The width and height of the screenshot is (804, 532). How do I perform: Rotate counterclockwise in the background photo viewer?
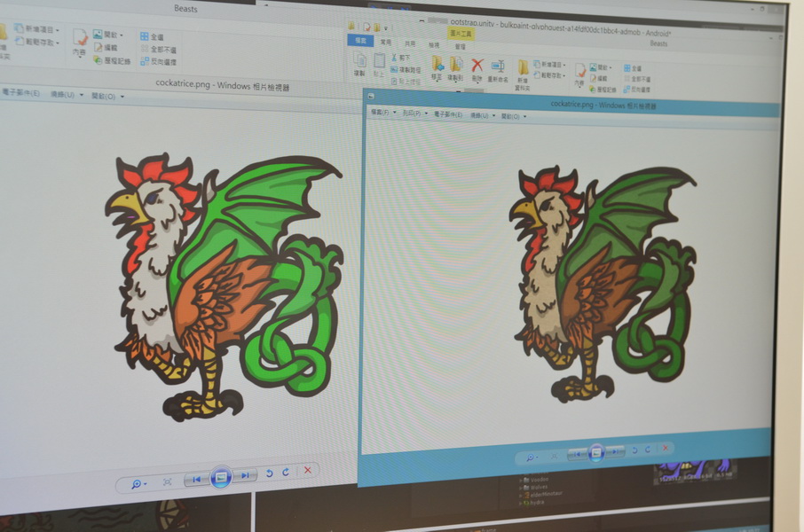point(270,473)
